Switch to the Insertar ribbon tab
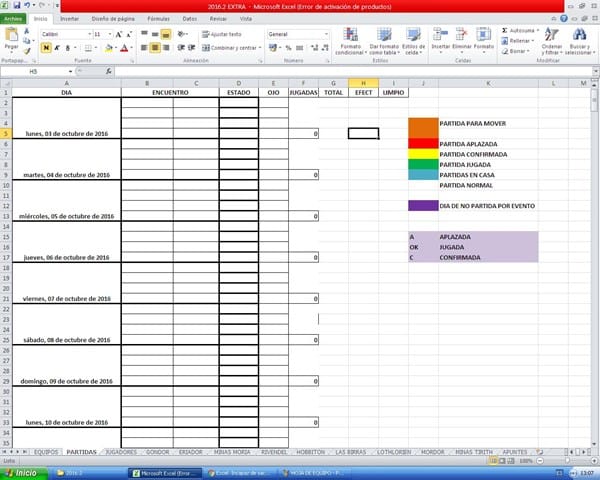The width and height of the screenshot is (600, 480). (69, 19)
